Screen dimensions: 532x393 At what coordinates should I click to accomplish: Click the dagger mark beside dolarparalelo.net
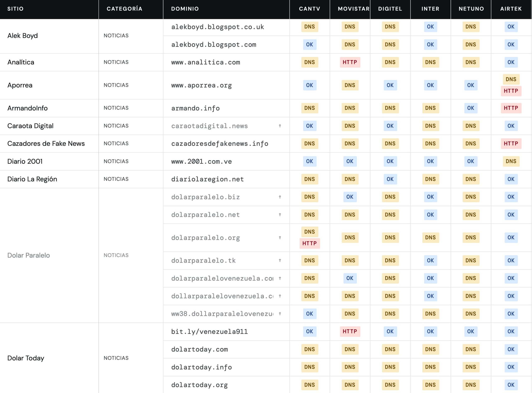[x=280, y=215]
